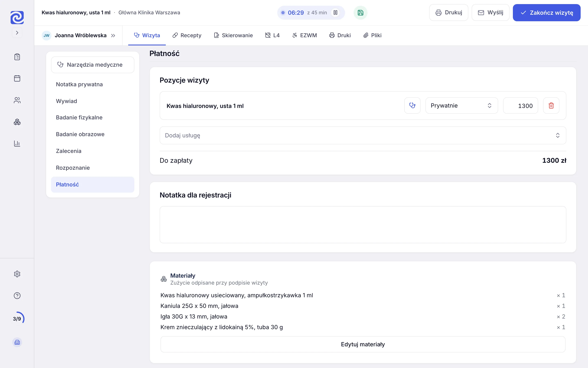
Task: Open the statistics chart sidebar icon
Action: (x=17, y=143)
